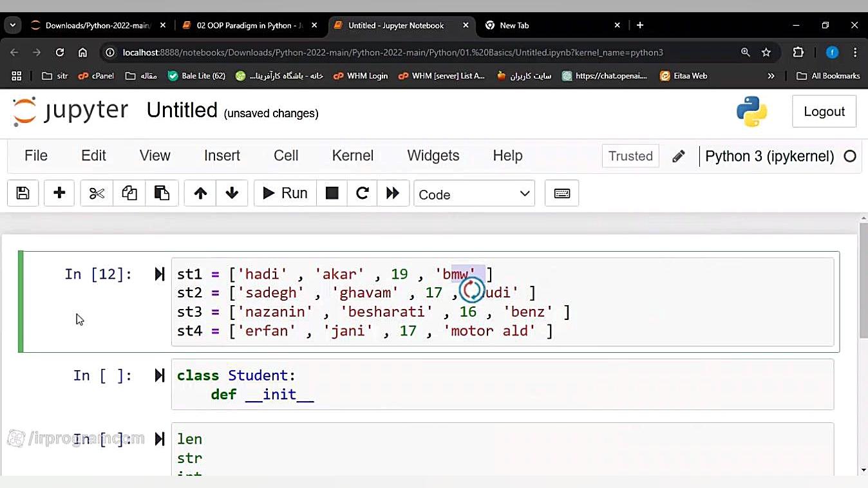Cut selected cells with scissors icon

97,193
